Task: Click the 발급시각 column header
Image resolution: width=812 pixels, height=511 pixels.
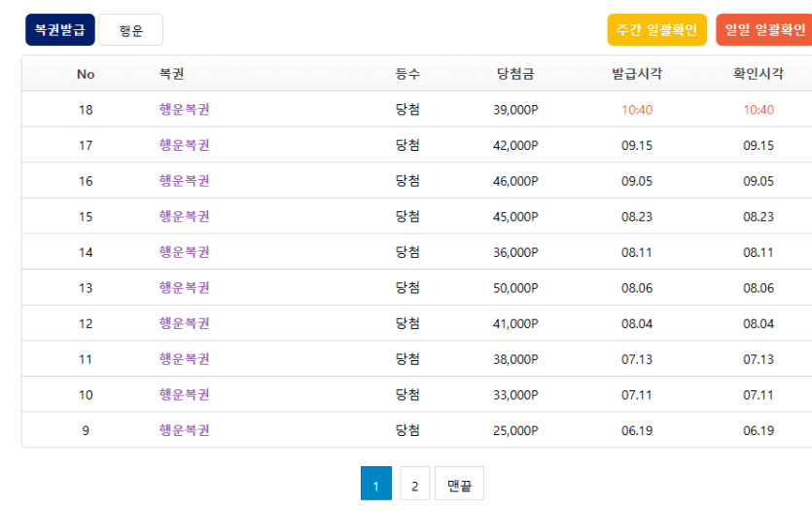Action: point(637,74)
